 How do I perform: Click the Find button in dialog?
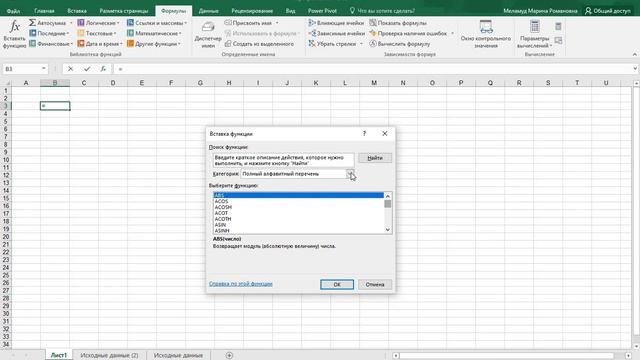pyautogui.click(x=375, y=158)
